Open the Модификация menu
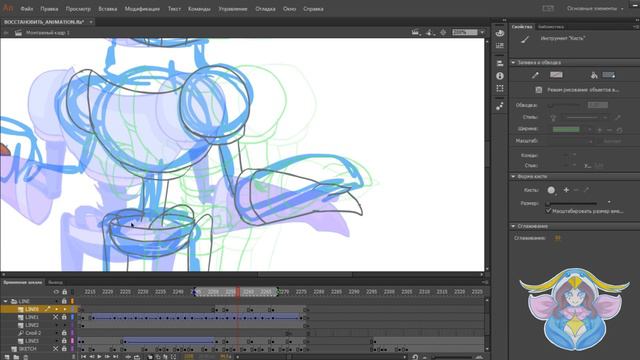This screenshot has height=360, width=640. click(x=142, y=9)
